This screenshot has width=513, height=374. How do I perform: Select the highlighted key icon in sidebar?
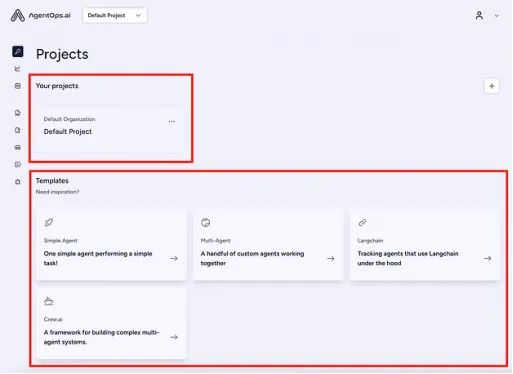point(18,51)
